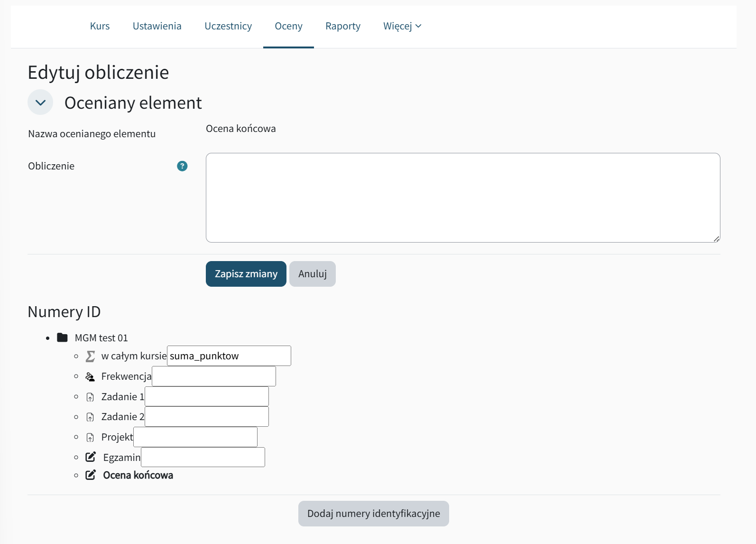Focus the Obliczenie formula text area
Image resolution: width=756 pixels, height=544 pixels.
462,197
